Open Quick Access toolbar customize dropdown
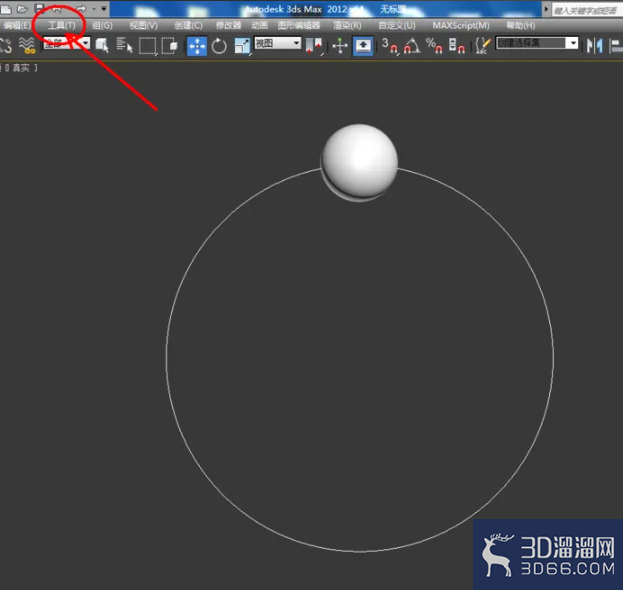623x590 pixels. (x=104, y=8)
